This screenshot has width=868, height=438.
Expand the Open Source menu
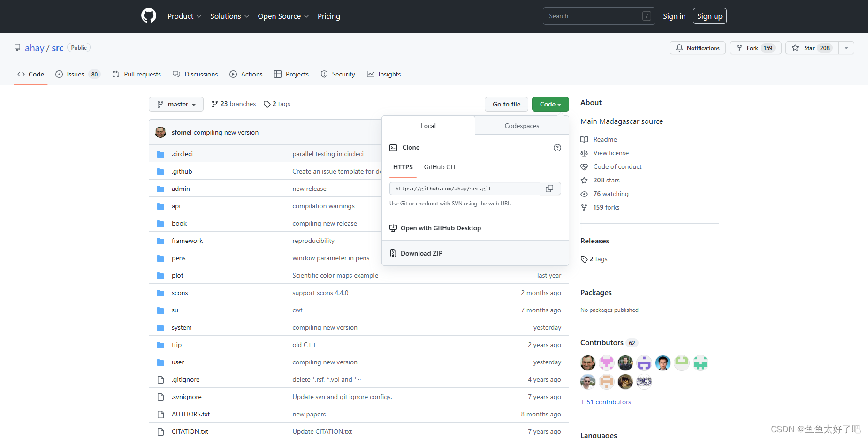(x=283, y=16)
